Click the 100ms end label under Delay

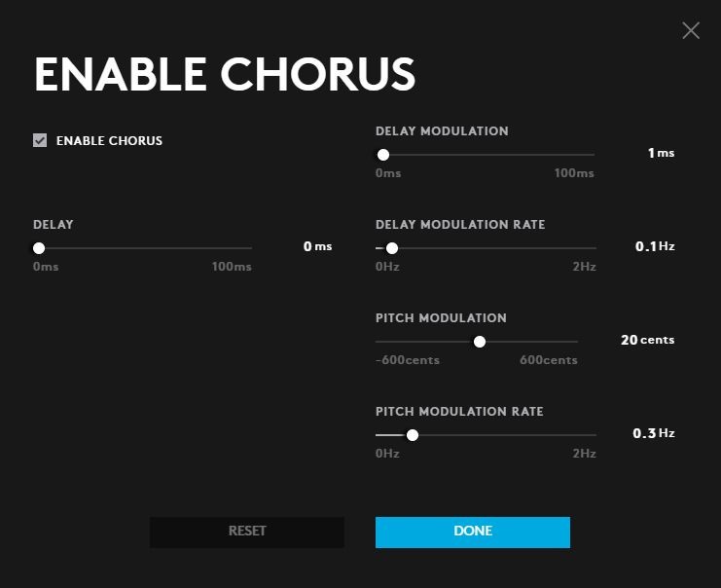point(232,268)
